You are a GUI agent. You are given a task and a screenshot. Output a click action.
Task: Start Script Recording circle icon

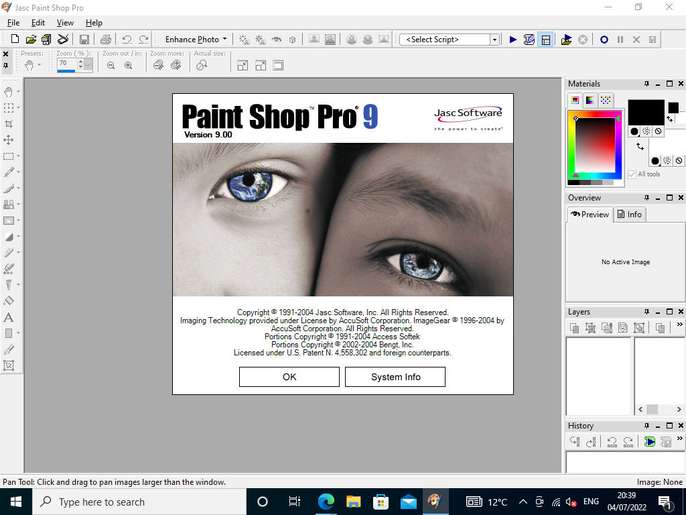(604, 40)
